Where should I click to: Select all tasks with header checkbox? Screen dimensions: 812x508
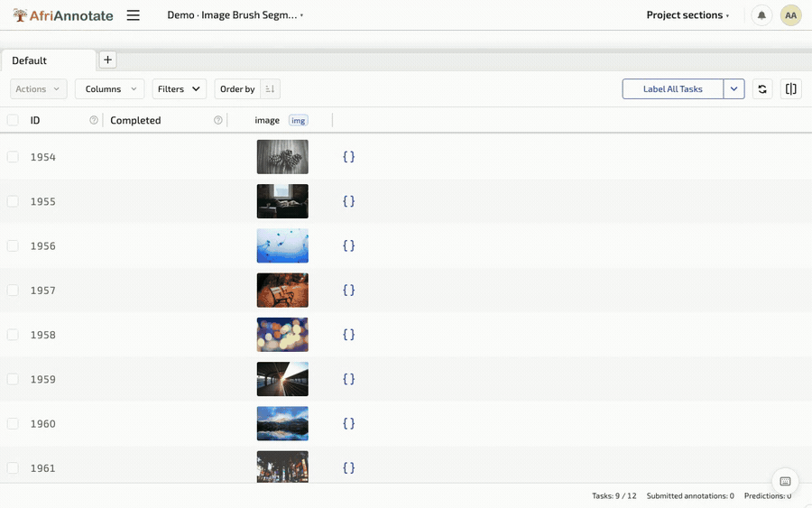[13, 120]
